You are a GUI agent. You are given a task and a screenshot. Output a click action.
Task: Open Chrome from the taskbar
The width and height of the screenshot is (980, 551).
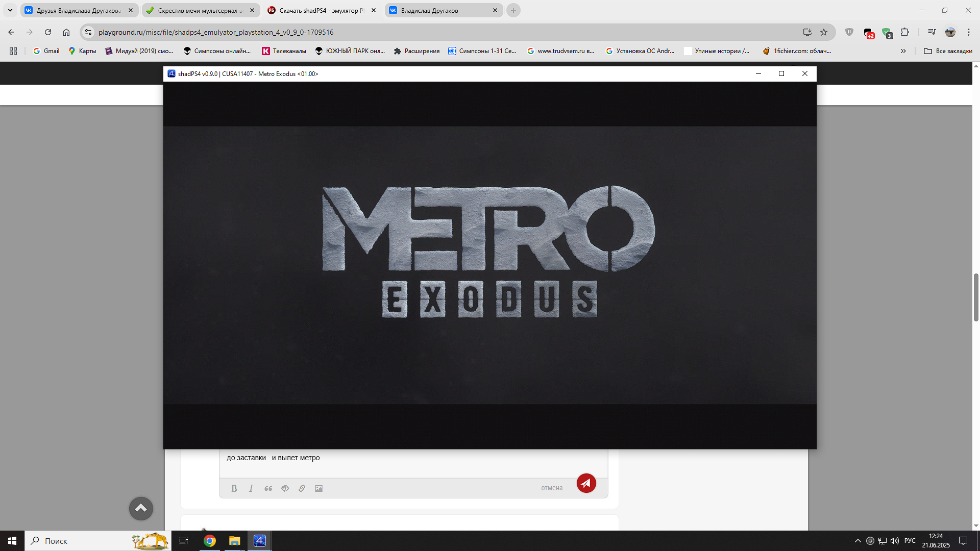pos(210,541)
